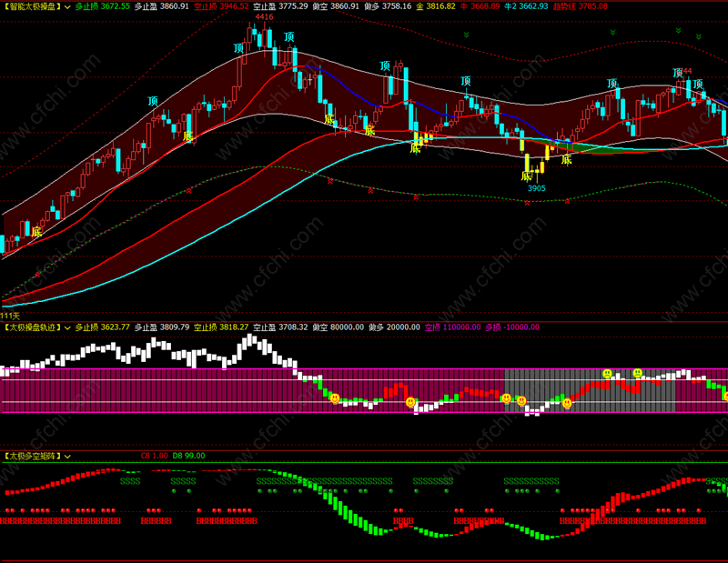Click the 底 marker next to 3905 low

526,176
